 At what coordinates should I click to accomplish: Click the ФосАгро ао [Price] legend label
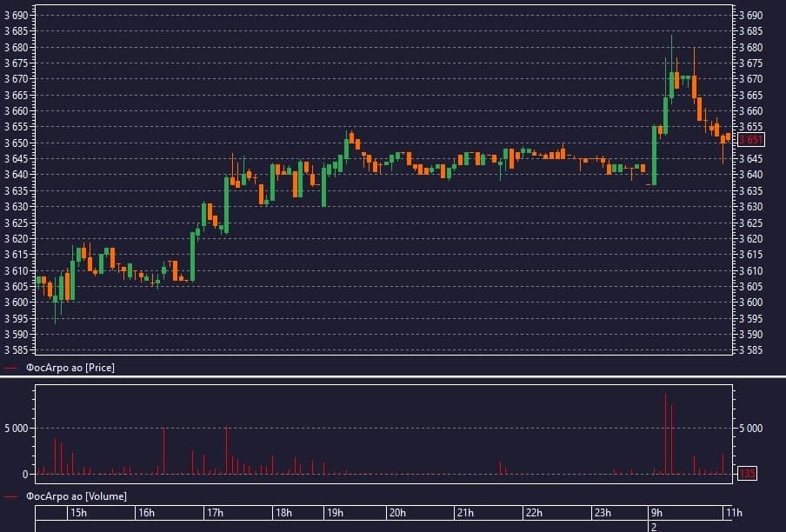click(70, 368)
